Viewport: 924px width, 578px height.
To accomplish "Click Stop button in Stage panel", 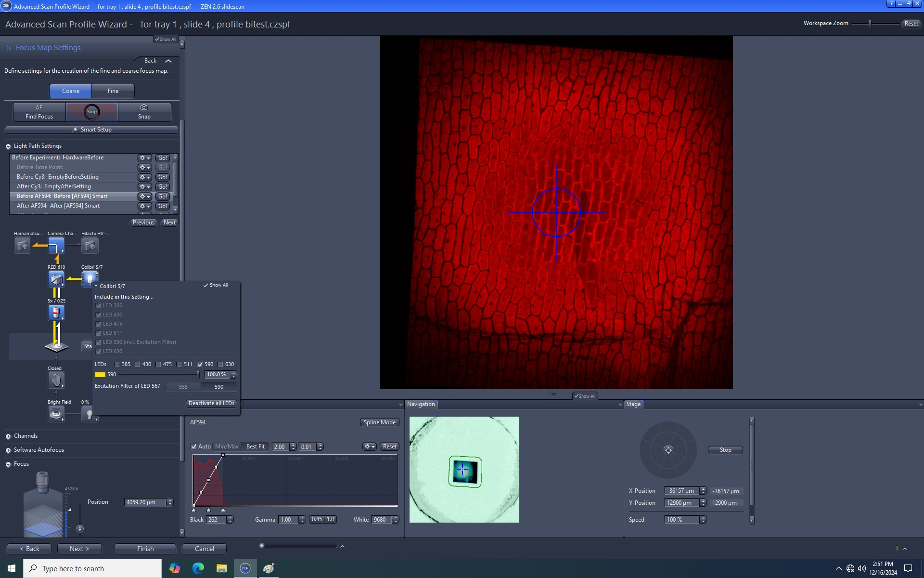I will [x=725, y=450].
